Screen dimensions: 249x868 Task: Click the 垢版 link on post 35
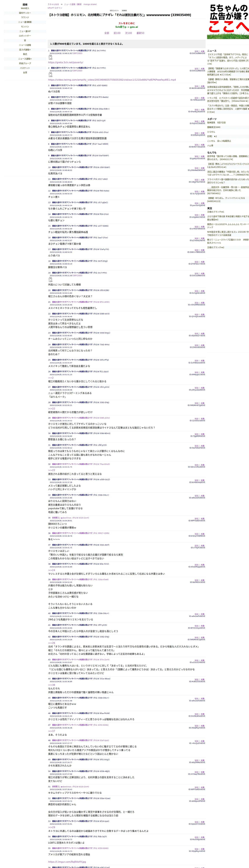click(x=196, y=519)
